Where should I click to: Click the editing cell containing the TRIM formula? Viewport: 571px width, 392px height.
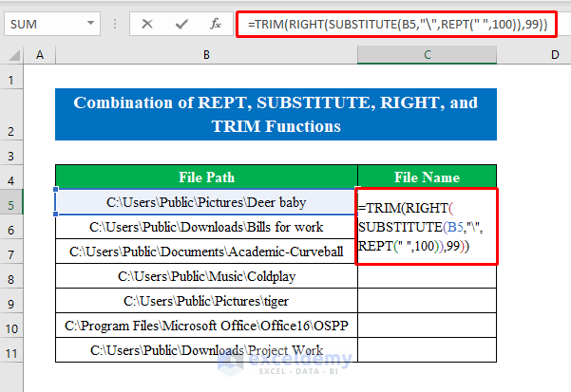pyautogui.click(x=427, y=226)
